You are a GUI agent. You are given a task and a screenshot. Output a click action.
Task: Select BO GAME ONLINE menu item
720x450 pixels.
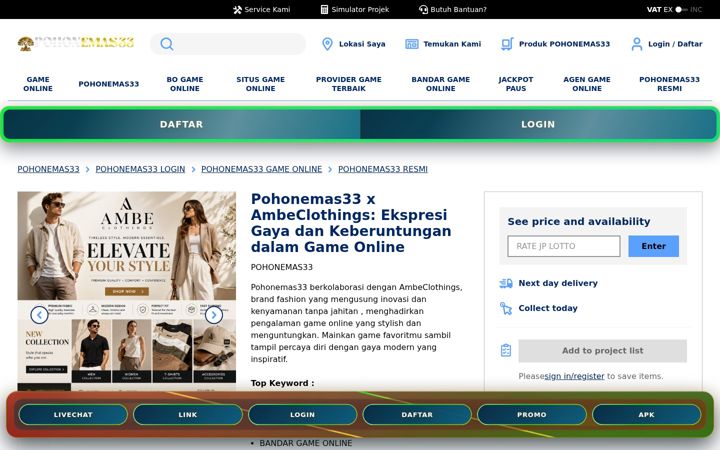(185, 84)
